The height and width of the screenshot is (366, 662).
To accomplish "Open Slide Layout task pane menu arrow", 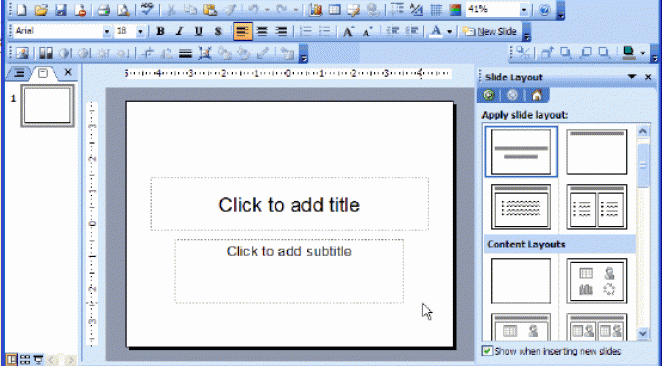I will 632,77.
